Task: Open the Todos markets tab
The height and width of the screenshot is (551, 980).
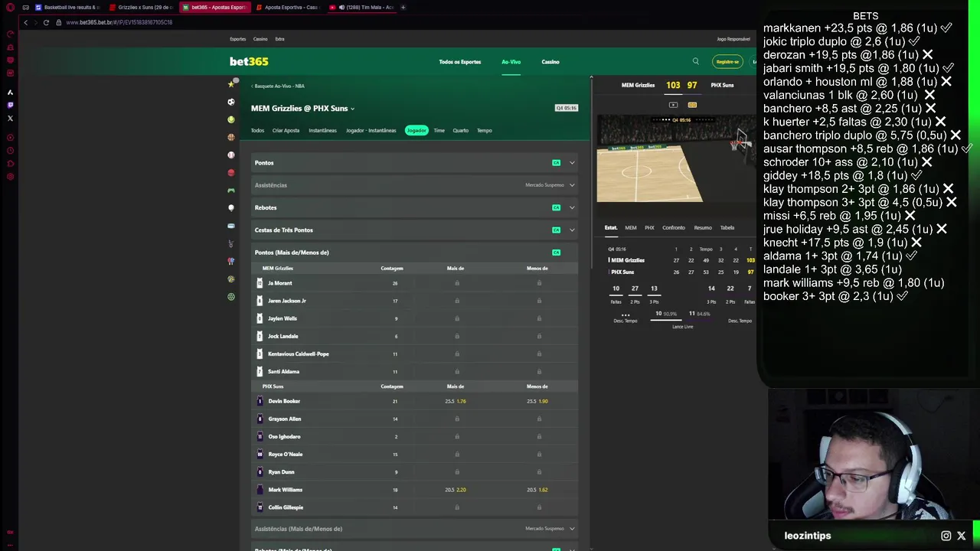Action: coord(257,130)
